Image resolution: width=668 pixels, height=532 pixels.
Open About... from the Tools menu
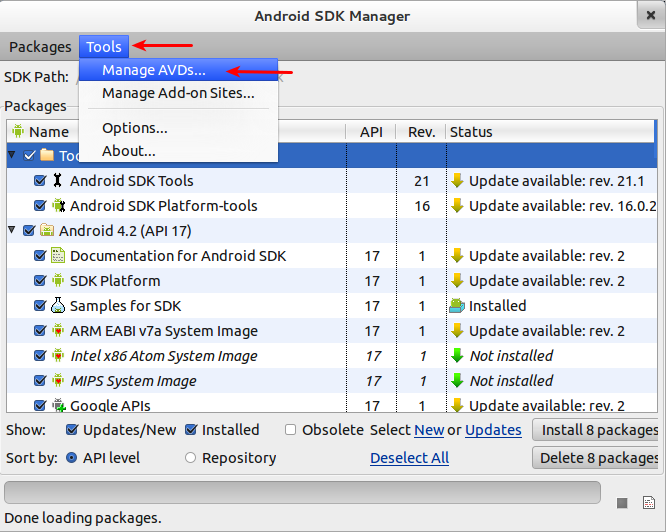(179, 151)
